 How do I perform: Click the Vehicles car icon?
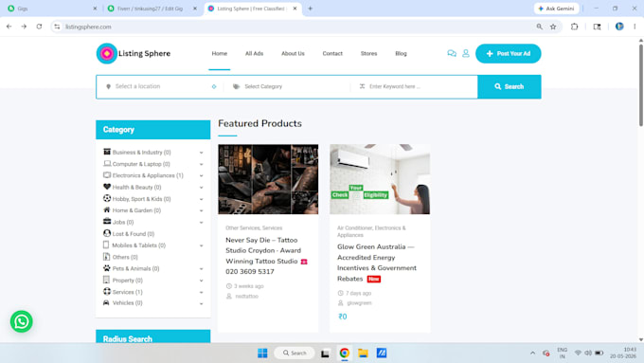tap(106, 303)
